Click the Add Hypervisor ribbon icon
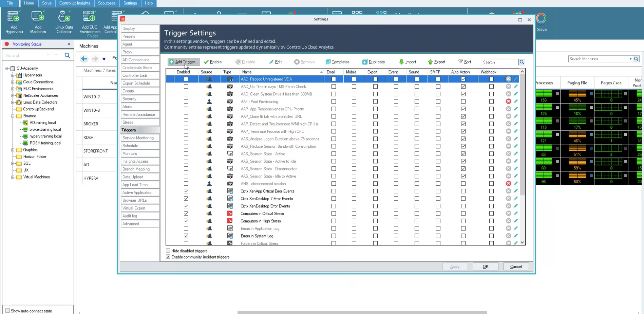644x314 pixels. (14, 22)
